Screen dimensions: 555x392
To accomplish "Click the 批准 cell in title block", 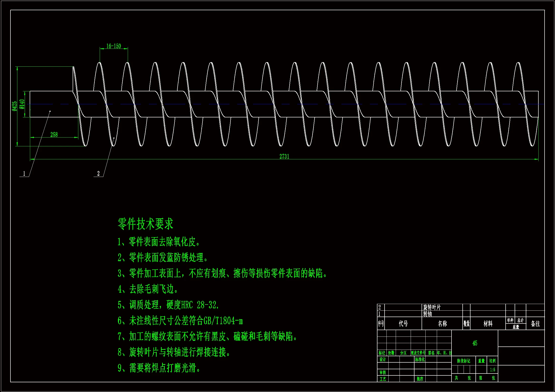I will [420, 379].
